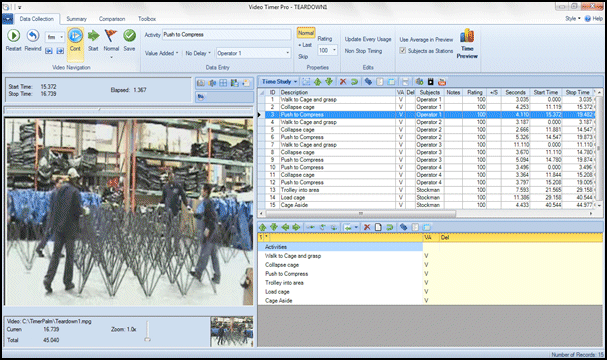The image size is (607, 360).
Task: Click the Rewind arrow icon
Action: pyautogui.click(x=33, y=36)
